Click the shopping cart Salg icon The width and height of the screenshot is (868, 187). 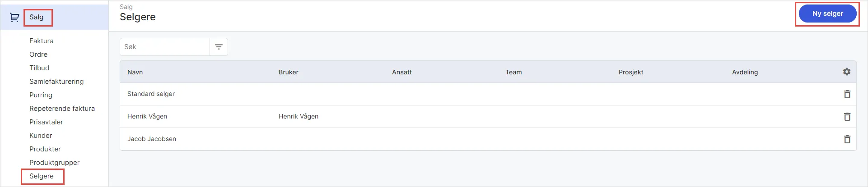14,18
